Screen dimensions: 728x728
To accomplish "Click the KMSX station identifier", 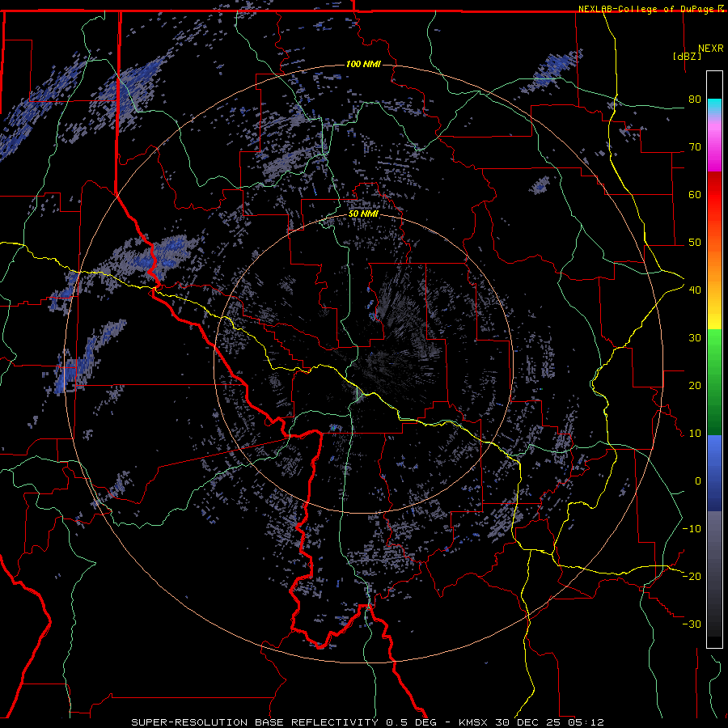I will 475,722.
